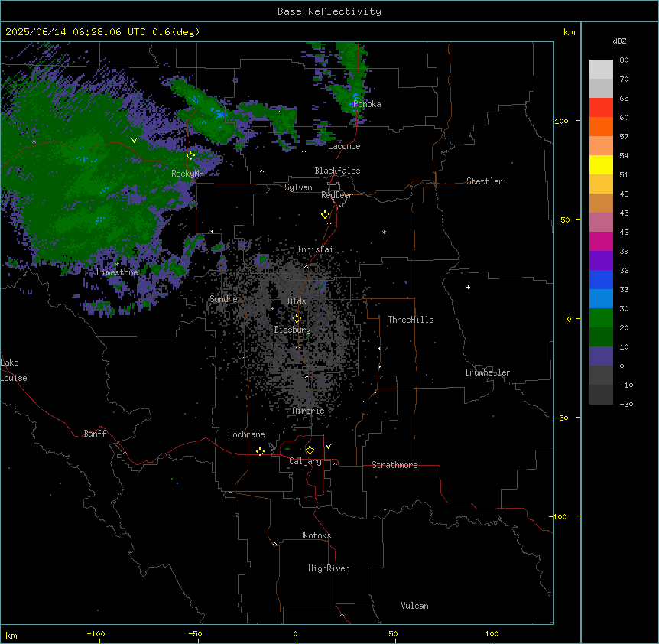Click the white plus marker north of Drumheller
The width and height of the screenshot is (659, 644).
[468, 287]
